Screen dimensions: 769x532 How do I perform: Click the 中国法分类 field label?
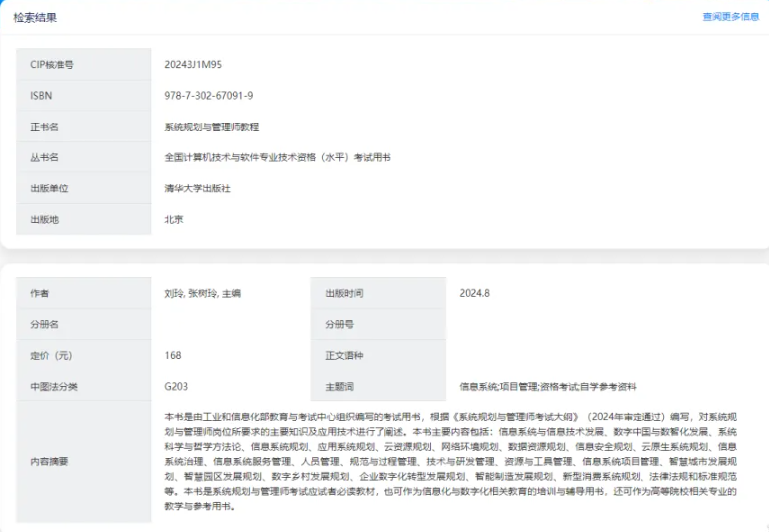tap(53, 386)
